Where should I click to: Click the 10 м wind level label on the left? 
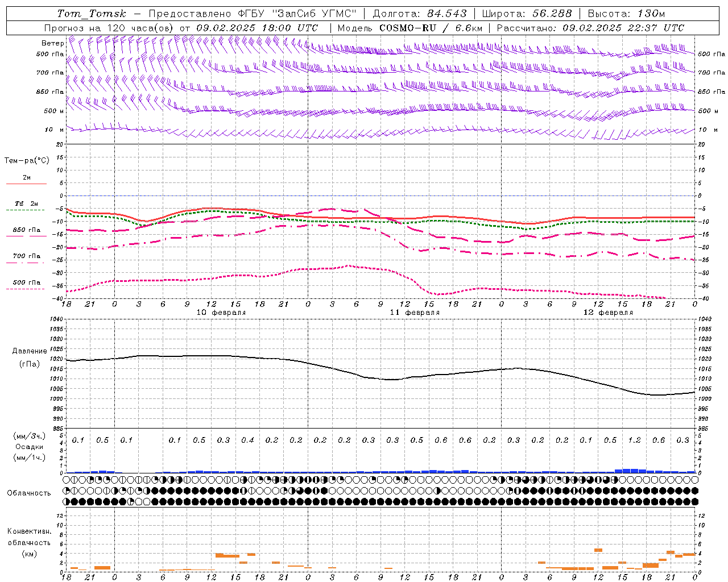54,130
